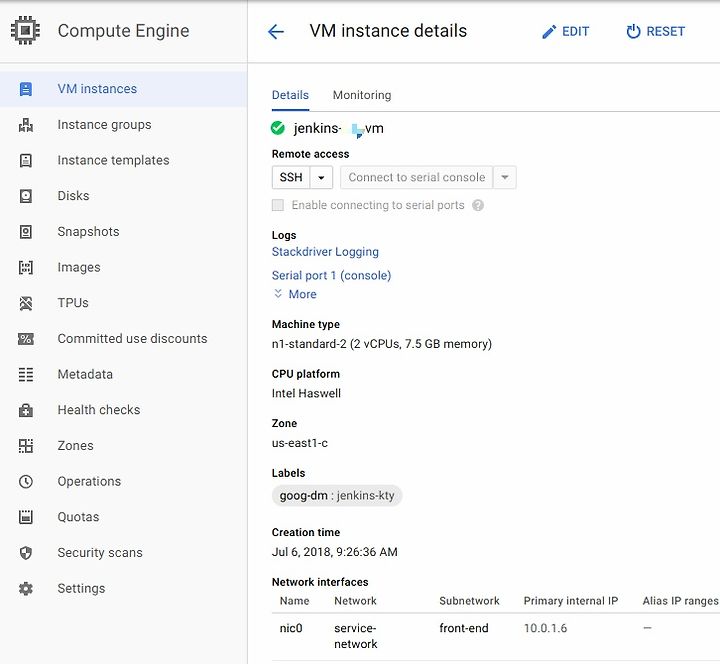
Task: Open Serial port 1 (console) link
Action: [x=332, y=276]
